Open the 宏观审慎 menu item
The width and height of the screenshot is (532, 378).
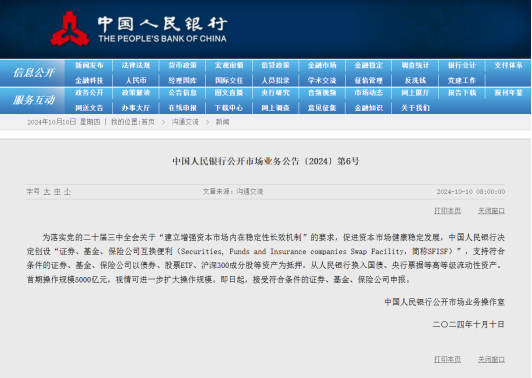(x=229, y=65)
